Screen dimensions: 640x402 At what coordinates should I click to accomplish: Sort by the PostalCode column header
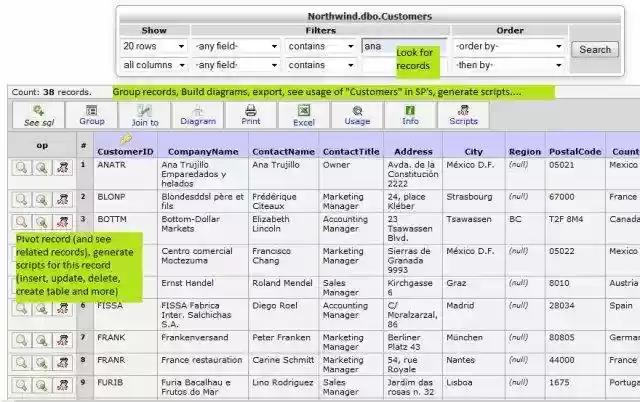[575, 152]
